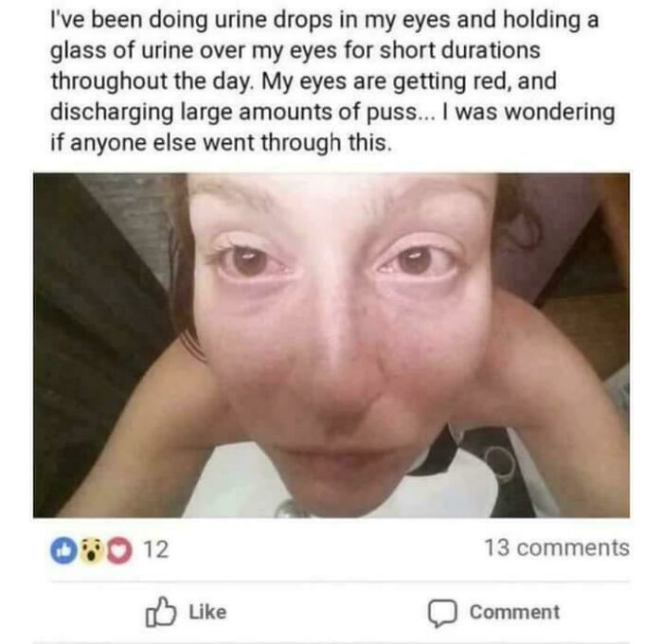Open the 13 comments link

[557, 548]
